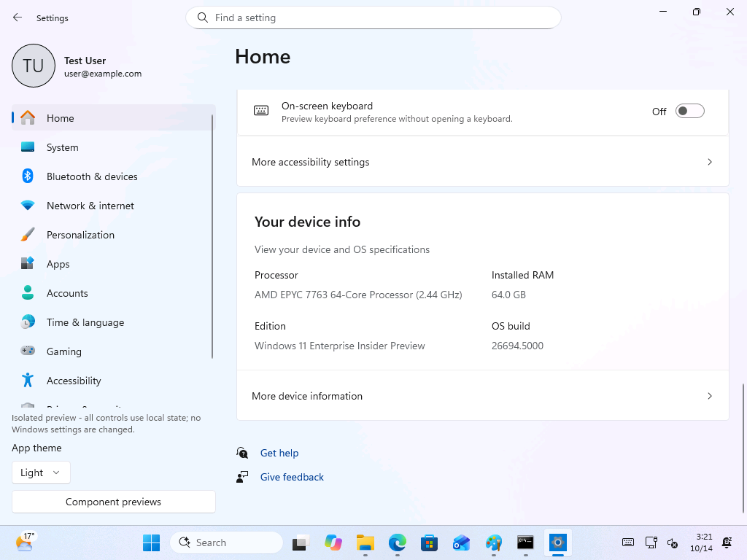Click the main page vertical scrollbar
This screenshot has width=747, height=560.
click(x=743, y=448)
